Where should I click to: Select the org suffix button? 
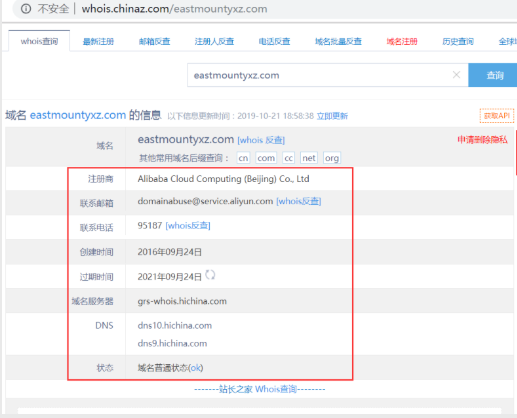332,158
